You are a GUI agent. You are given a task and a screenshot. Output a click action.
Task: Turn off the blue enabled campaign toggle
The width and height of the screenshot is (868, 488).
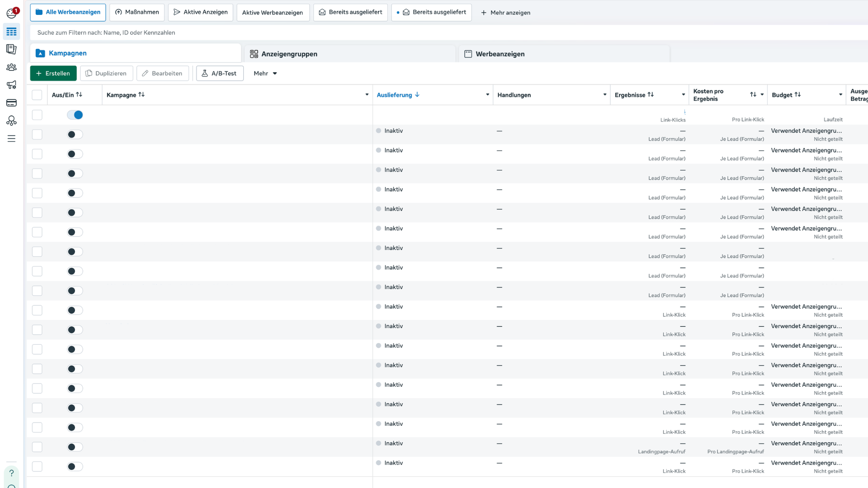(75, 115)
